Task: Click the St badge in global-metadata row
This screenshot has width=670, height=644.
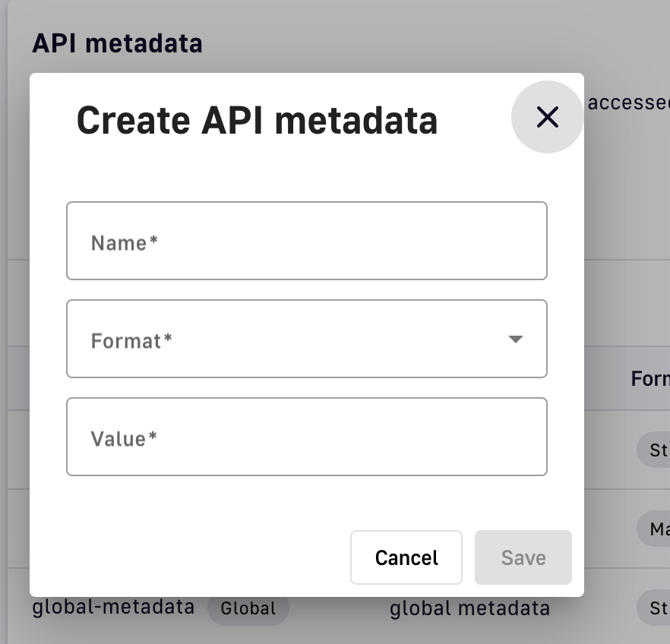Action: (x=654, y=608)
